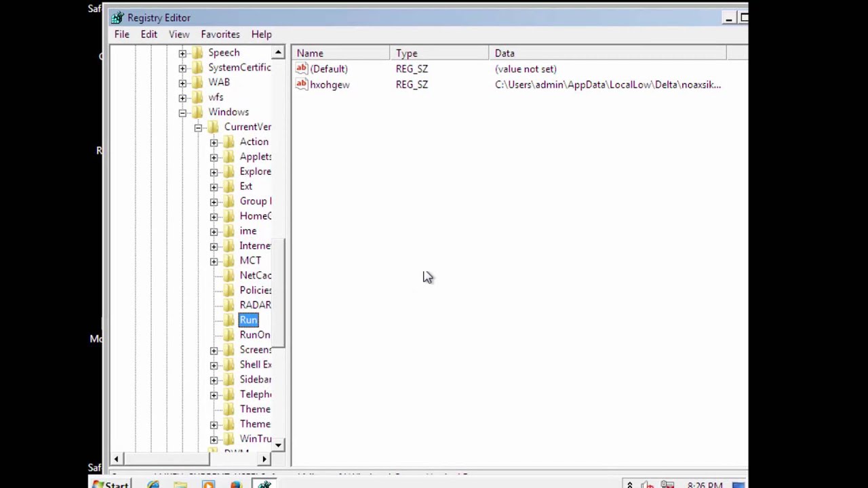Click the MCT folder icon
The height and width of the screenshot is (488, 868).
(x=229, y=260)
